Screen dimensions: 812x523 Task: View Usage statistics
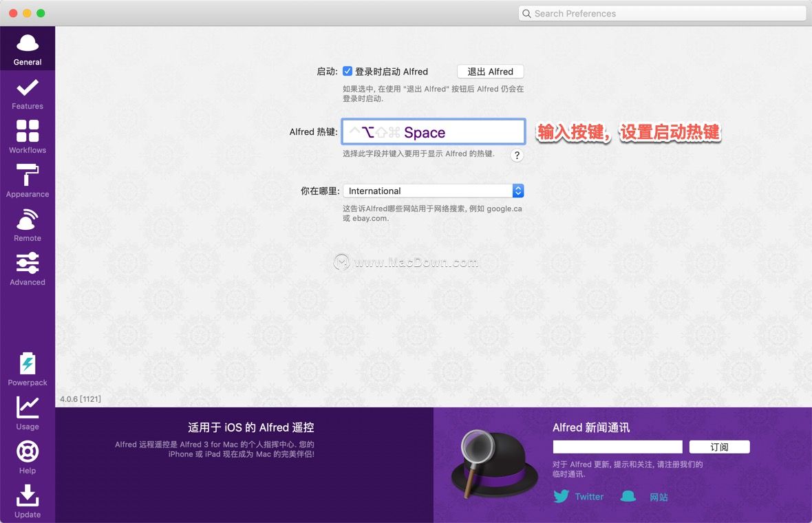coord(28,413)
